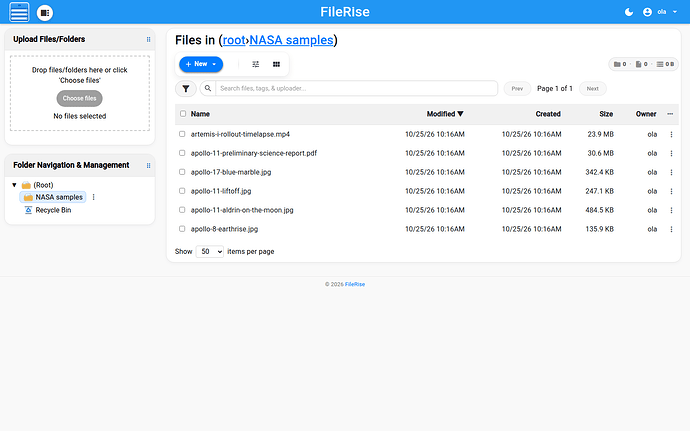Sort by the Name column header

(200, 114)
